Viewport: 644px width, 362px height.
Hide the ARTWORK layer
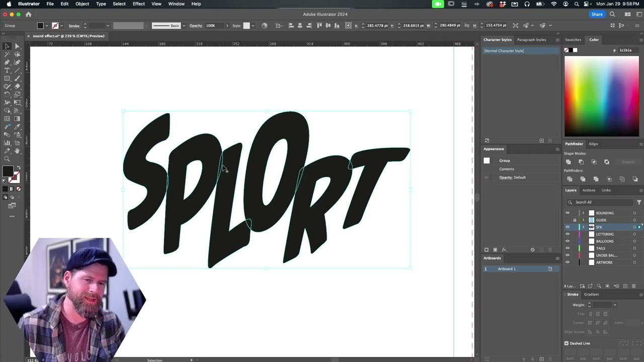click(568, 262)
